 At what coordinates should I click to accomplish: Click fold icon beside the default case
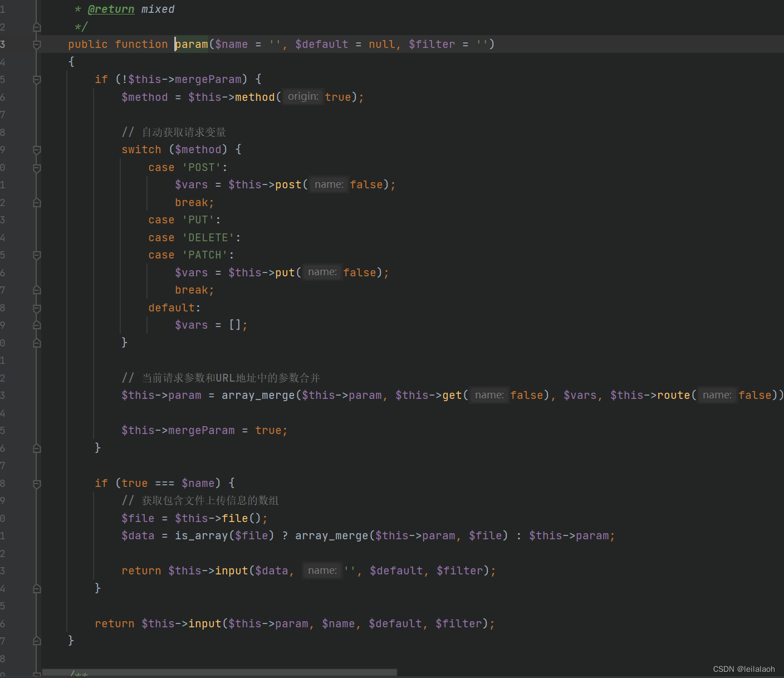[x=37, y=308]
